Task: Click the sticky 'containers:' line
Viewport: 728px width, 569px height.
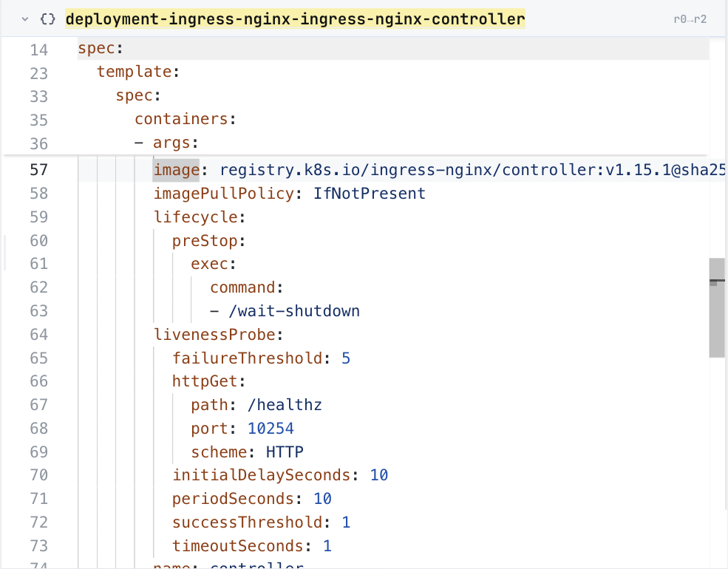Action: coord(186,119)
